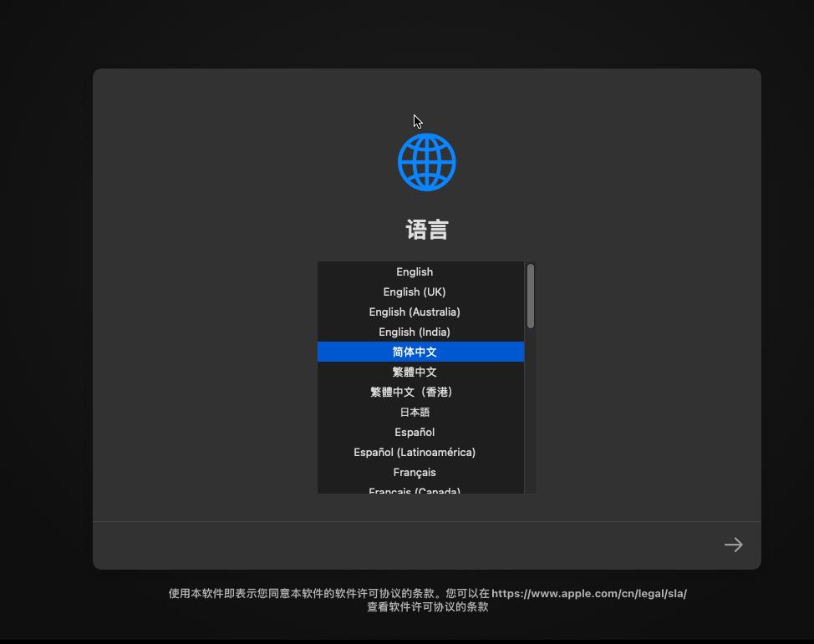Pick Español (Latinoamérica) language option

click(415, 452)
